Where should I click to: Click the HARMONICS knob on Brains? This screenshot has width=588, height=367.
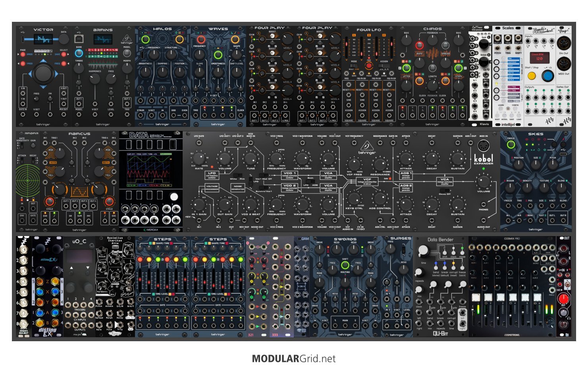(x=95, y=78)
